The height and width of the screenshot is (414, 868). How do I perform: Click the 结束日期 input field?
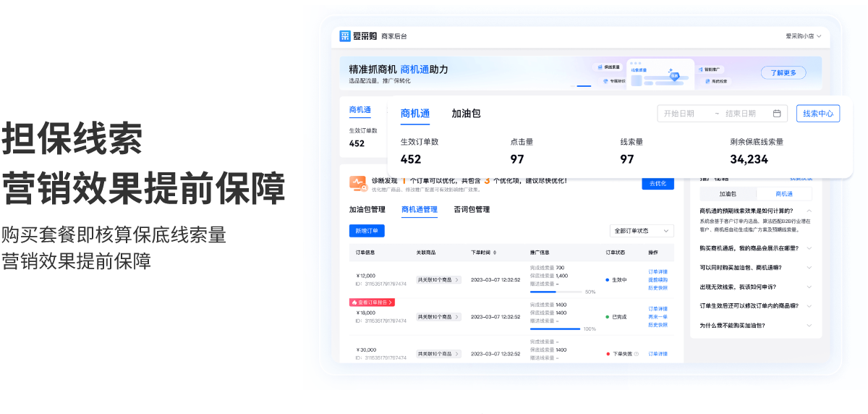click(x=741, y=114)
